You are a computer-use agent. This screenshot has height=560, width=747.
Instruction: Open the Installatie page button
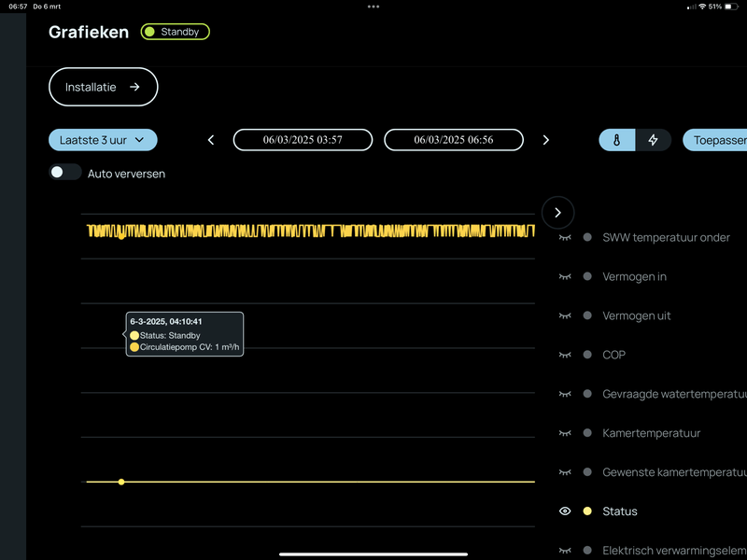(x=104, y=87)
